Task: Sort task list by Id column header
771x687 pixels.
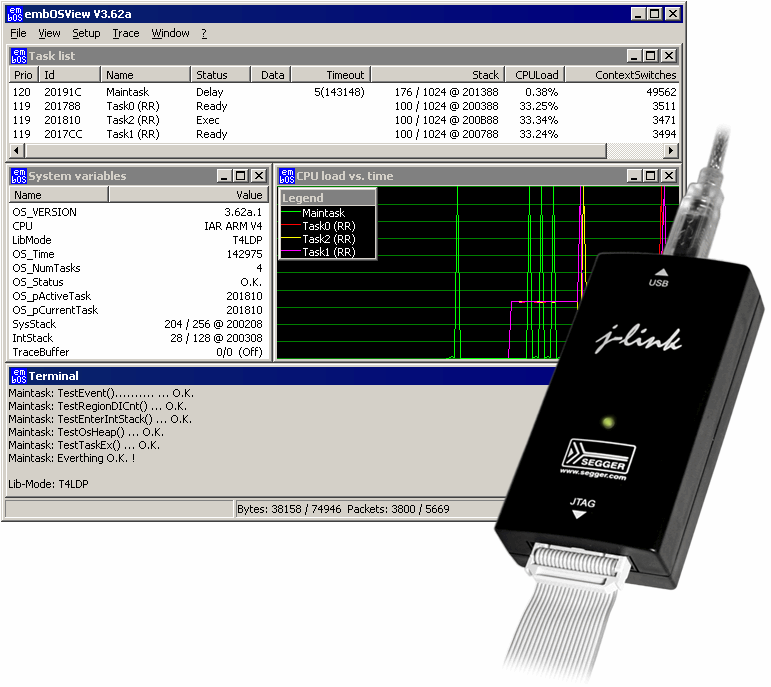Action: 69,75
